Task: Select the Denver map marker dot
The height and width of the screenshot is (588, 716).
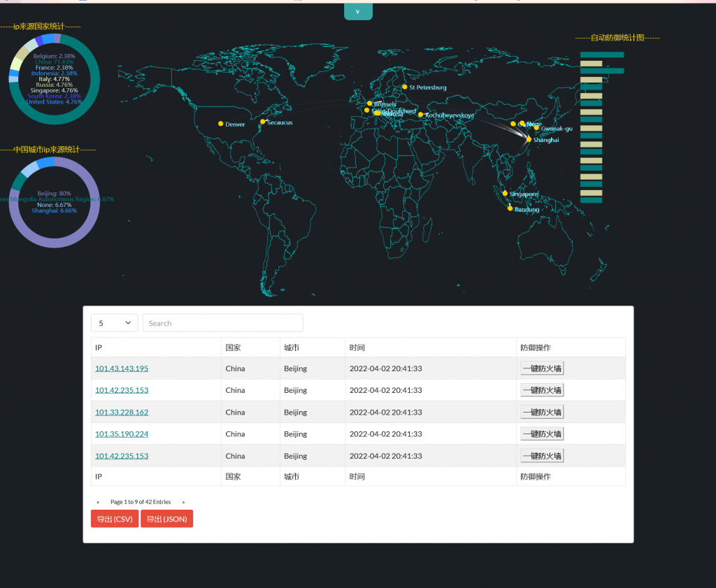Action: [220, 124]
